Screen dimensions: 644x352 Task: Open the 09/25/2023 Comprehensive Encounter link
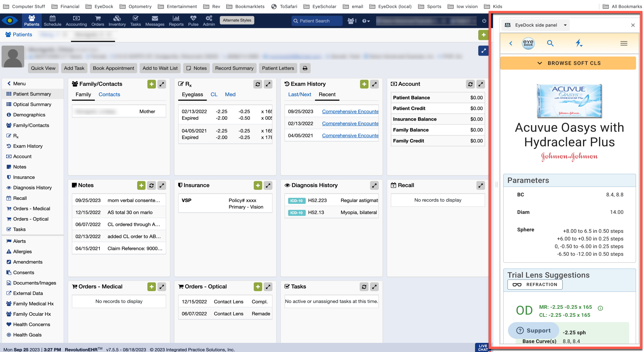coord(350,111)
